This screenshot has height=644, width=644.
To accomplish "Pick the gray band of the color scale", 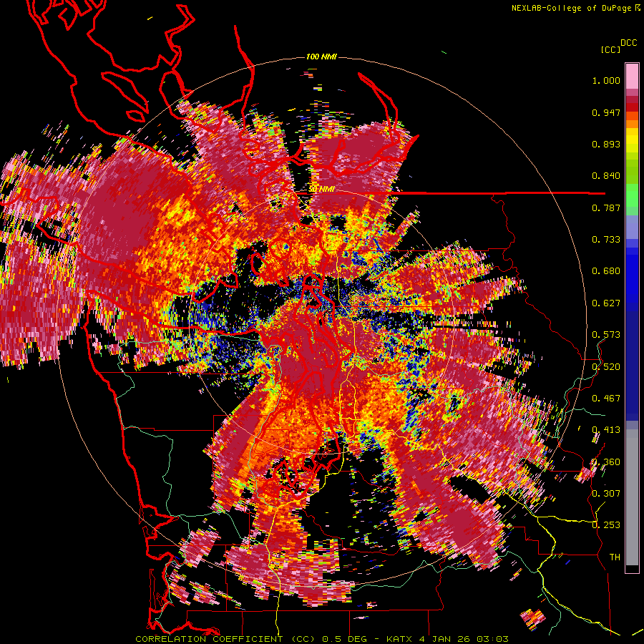I will 632,497.
